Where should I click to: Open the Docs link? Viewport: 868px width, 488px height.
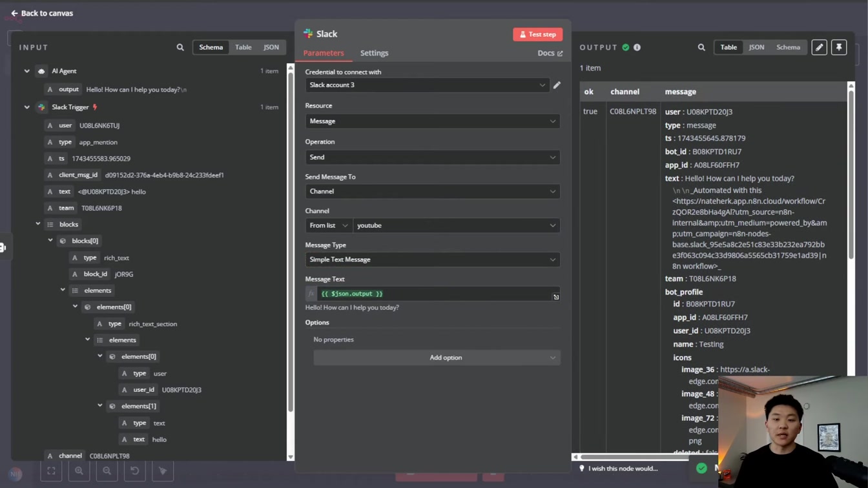click(x=550, y=53)
